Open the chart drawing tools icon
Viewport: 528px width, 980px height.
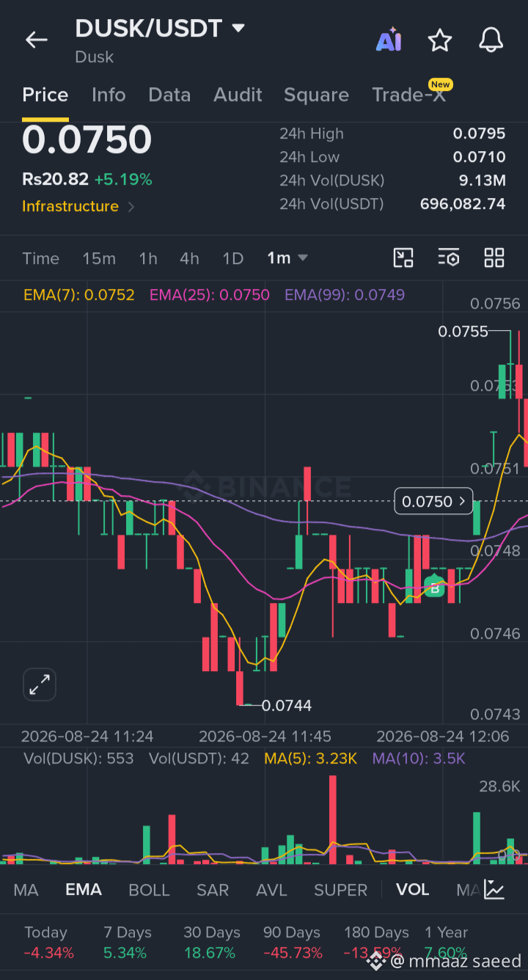[x=403, y=257]
